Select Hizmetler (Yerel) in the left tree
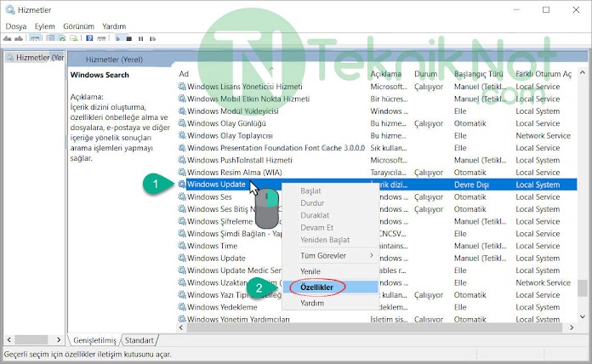The image size is (592, 364). coord(35,57)
